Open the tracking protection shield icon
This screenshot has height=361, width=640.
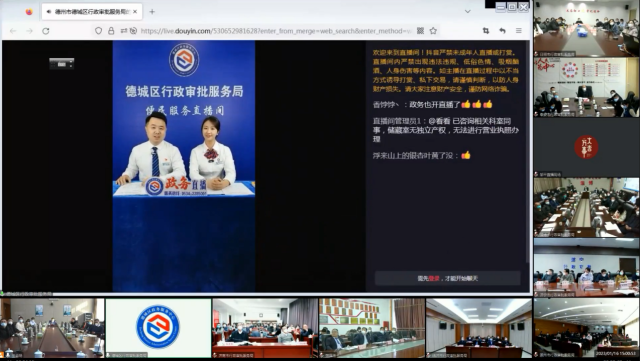(98, 31)
